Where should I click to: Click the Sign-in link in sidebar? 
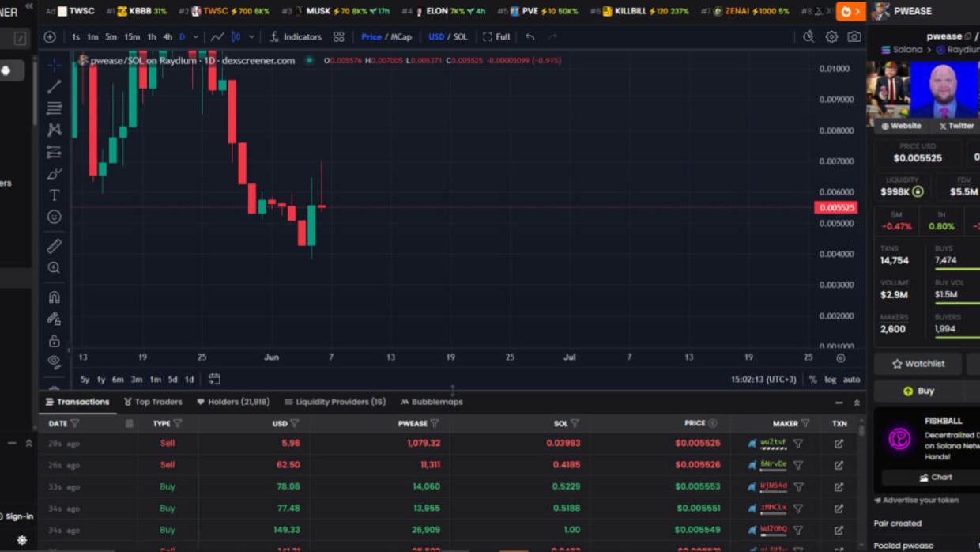pos(19,516)
